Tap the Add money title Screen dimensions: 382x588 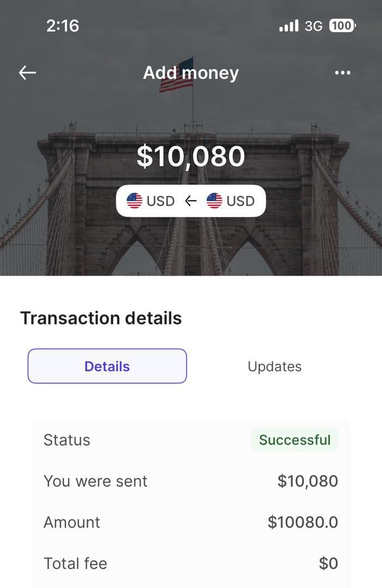click(190, 73)
